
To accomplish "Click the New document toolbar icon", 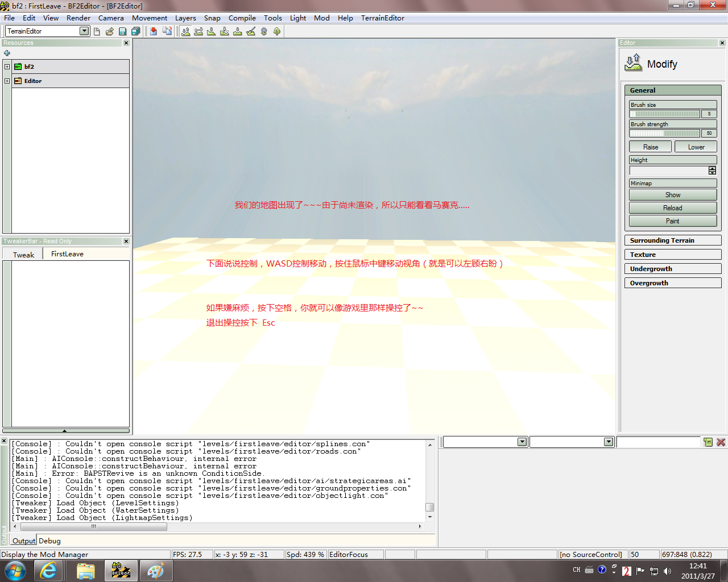I will (97, 31).
